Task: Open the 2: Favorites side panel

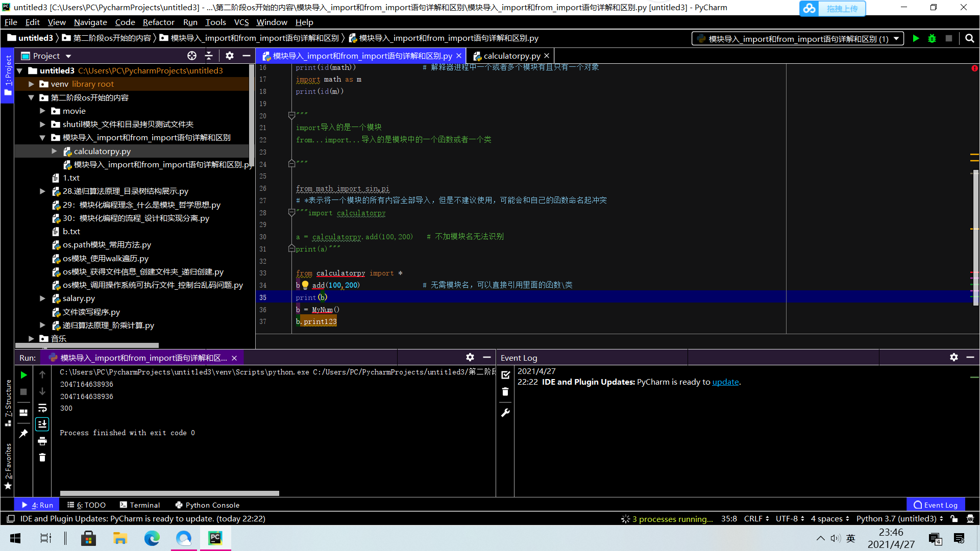Action: [x=8, y=466]
